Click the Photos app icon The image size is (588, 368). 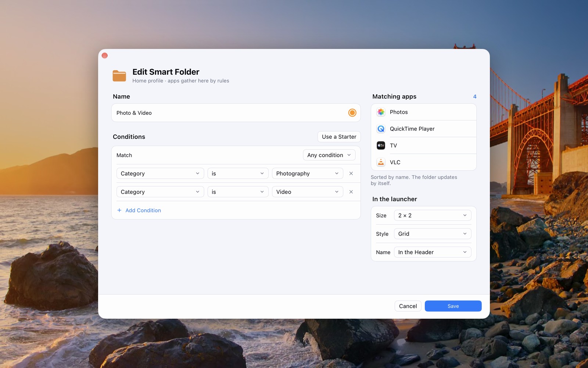click(x=381, y=112)
